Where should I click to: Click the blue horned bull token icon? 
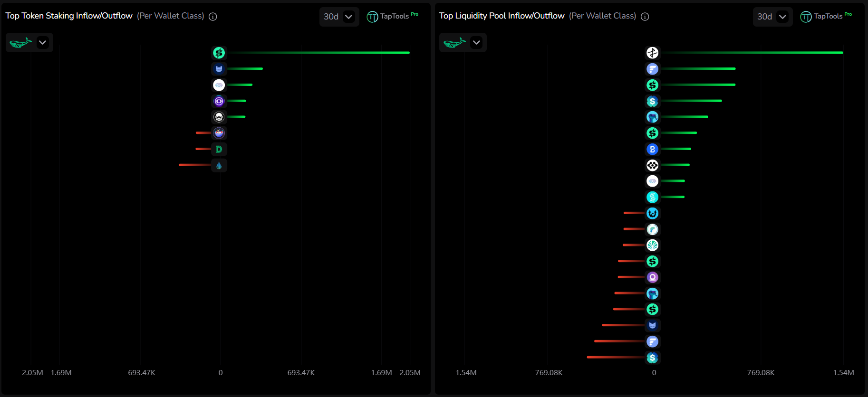[x=652, y=213]
